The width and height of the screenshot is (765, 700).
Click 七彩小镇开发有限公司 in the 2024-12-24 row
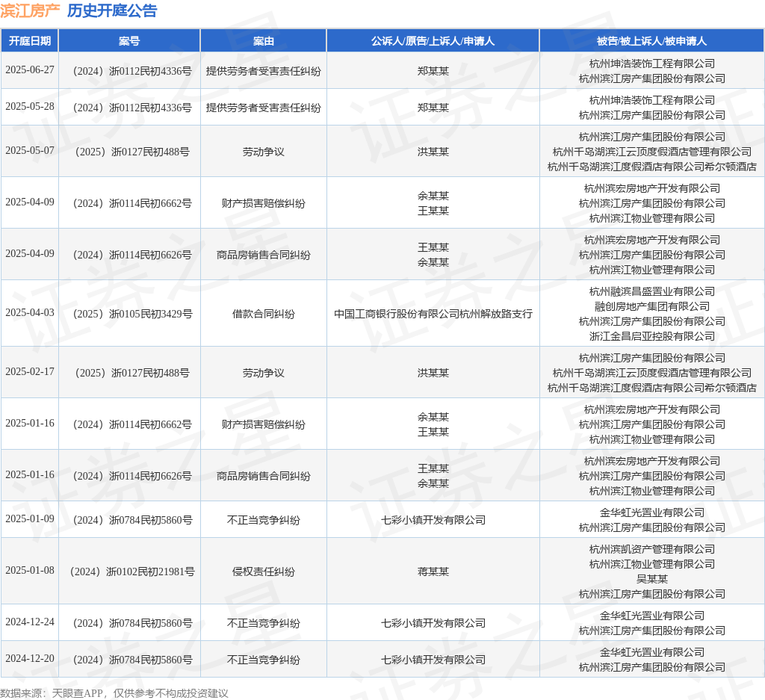[x=433, y=623]
